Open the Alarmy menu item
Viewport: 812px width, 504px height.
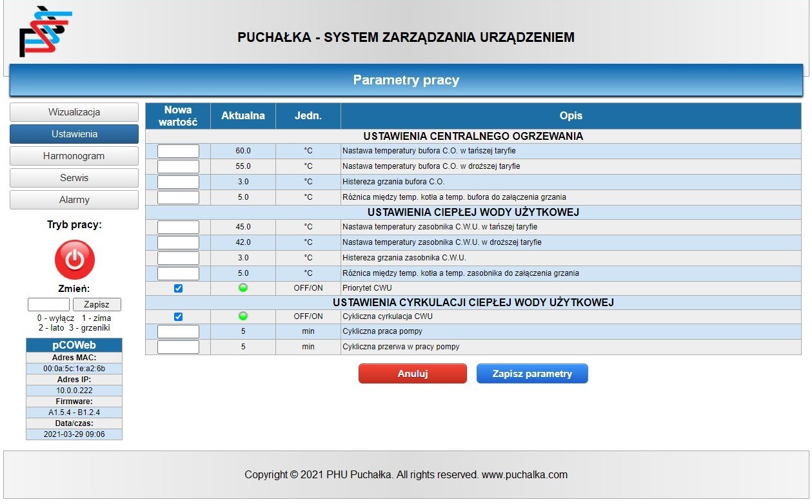click(x=74, y=200)
